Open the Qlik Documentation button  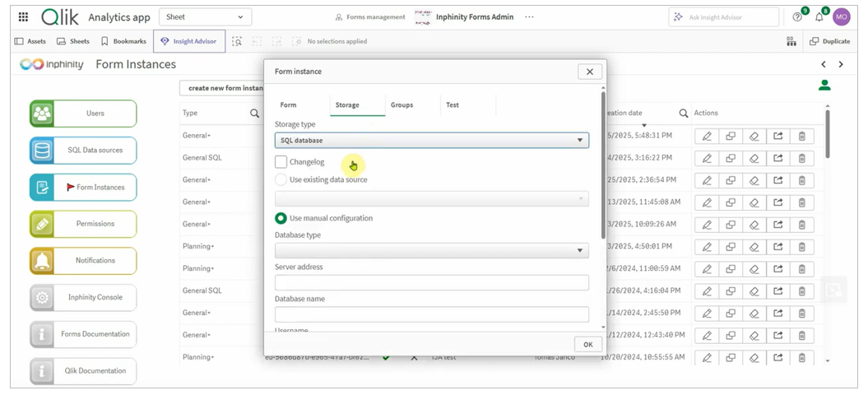pos(83,370)
